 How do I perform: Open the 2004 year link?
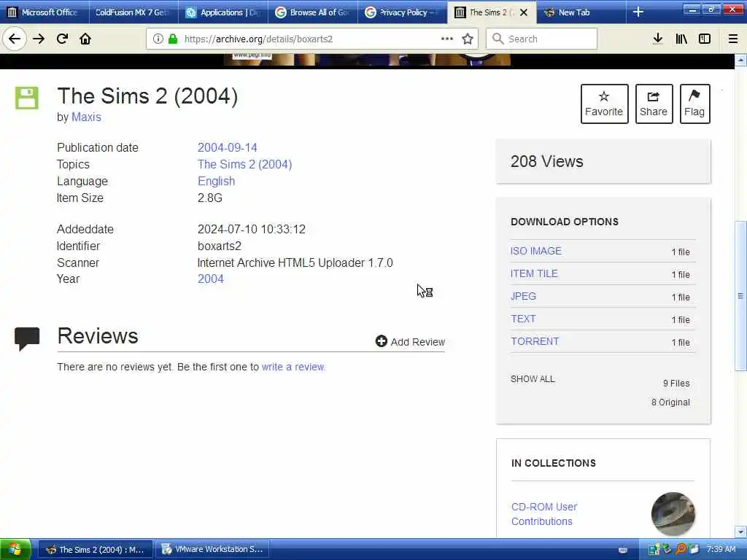click(211, 279)
